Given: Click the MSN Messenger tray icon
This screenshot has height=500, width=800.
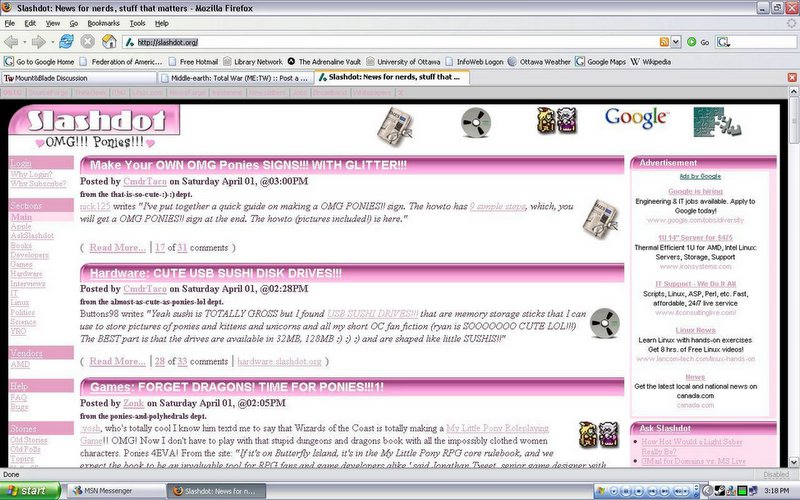Looking at the screenshot, I should tap(731, 491).
